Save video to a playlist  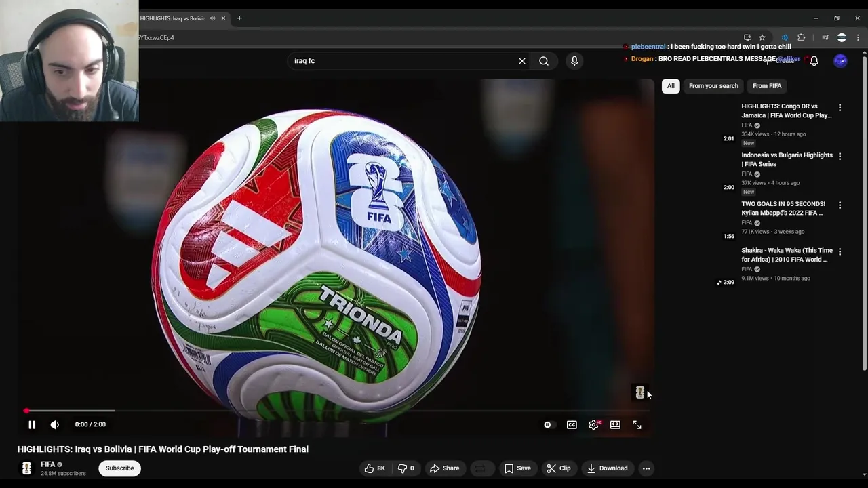517,468
